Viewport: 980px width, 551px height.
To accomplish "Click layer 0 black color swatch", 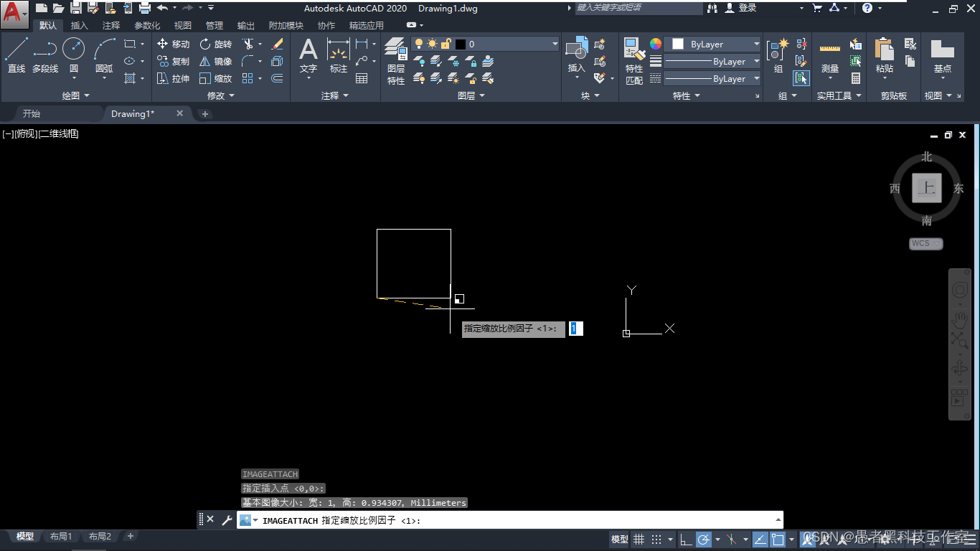I will [x=461, y=44].
